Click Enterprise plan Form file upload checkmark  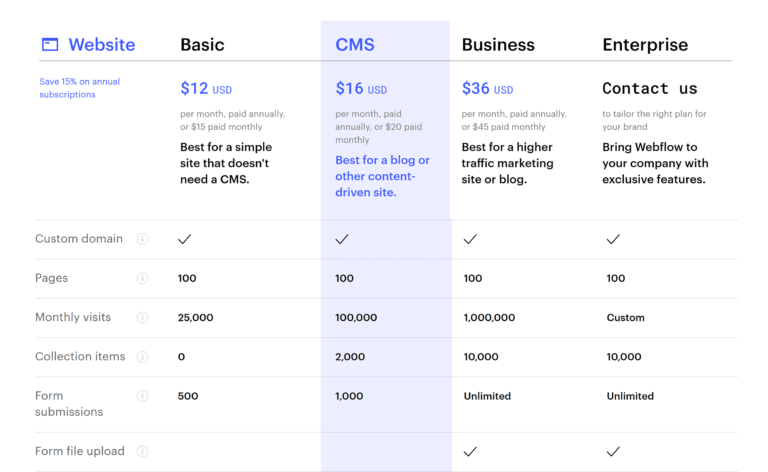coord(613,451)
